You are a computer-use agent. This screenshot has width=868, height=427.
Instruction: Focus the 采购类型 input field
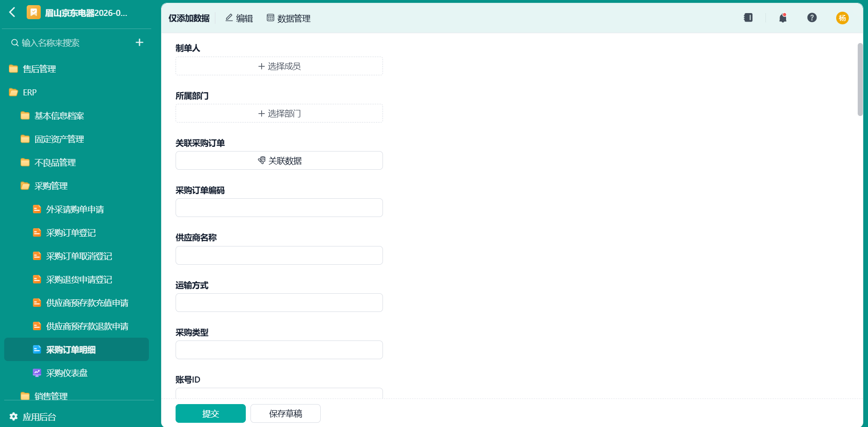coord(279,350)
